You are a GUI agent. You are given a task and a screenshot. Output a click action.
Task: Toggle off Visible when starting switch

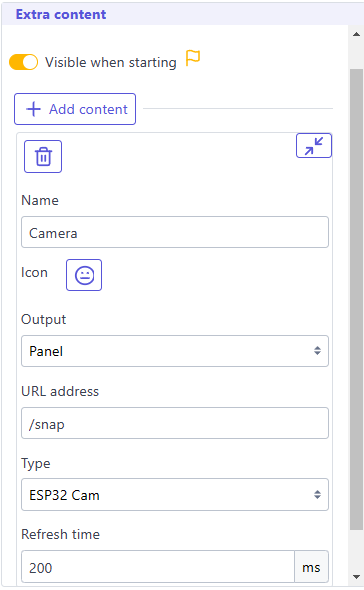(x=24, y=62)
